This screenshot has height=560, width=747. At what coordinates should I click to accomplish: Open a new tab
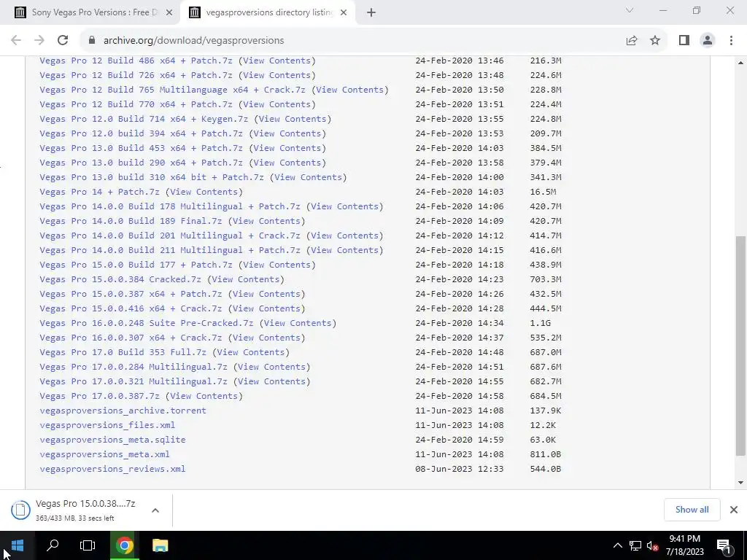point(371,13)
